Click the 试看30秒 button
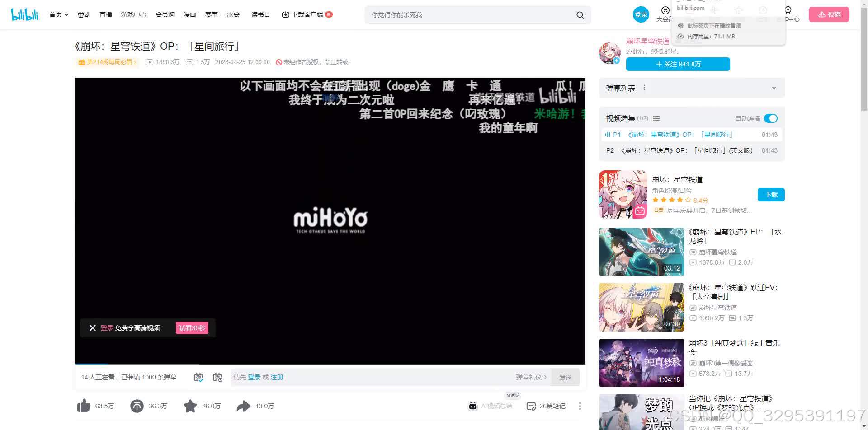This screenshot has height=430, width=868. coord(192,328)
